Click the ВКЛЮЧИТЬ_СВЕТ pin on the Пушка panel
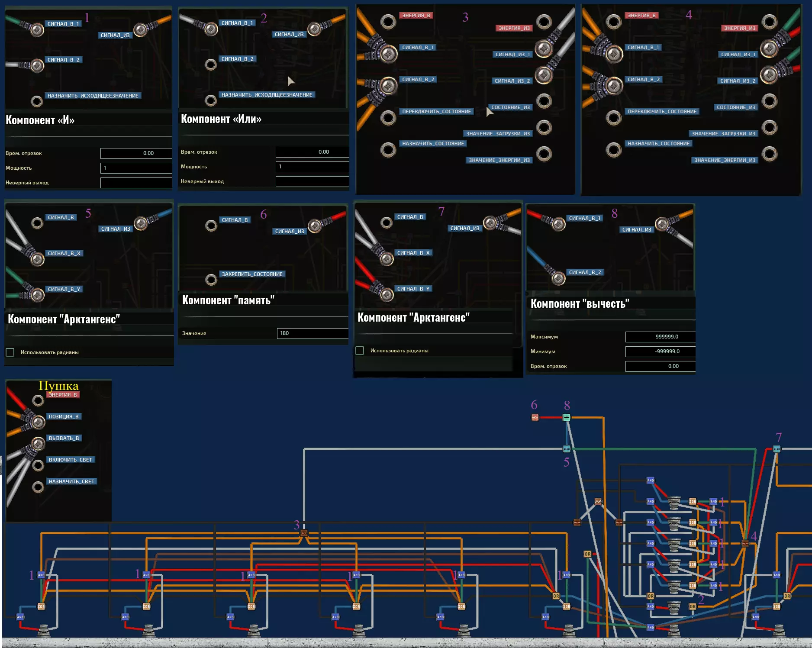Image resolution: width=812 pixels, height=648 pixels. pos(39,465)
